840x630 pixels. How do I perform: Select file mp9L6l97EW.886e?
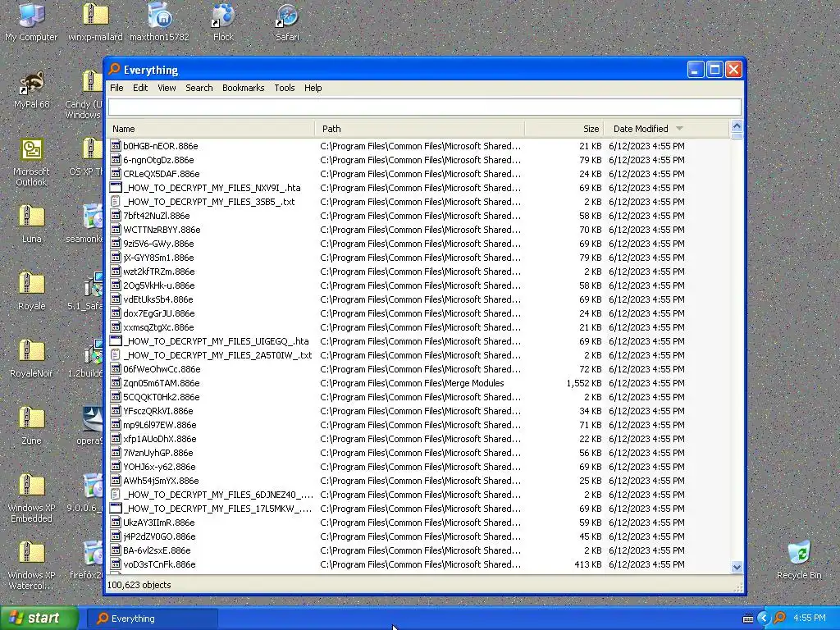[x=160, y=425]
